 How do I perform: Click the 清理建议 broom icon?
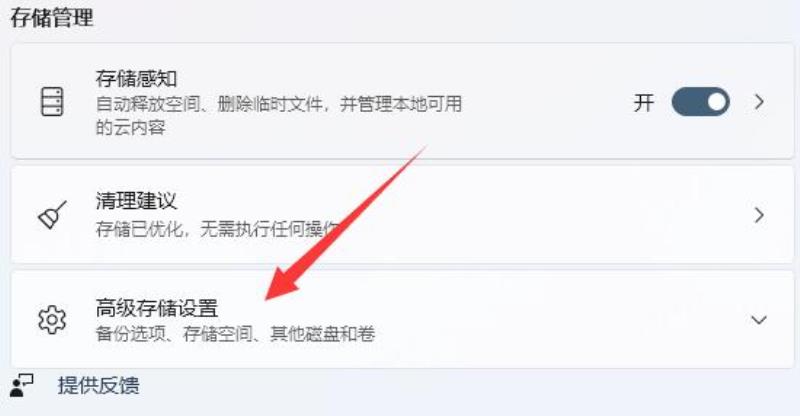52,215
